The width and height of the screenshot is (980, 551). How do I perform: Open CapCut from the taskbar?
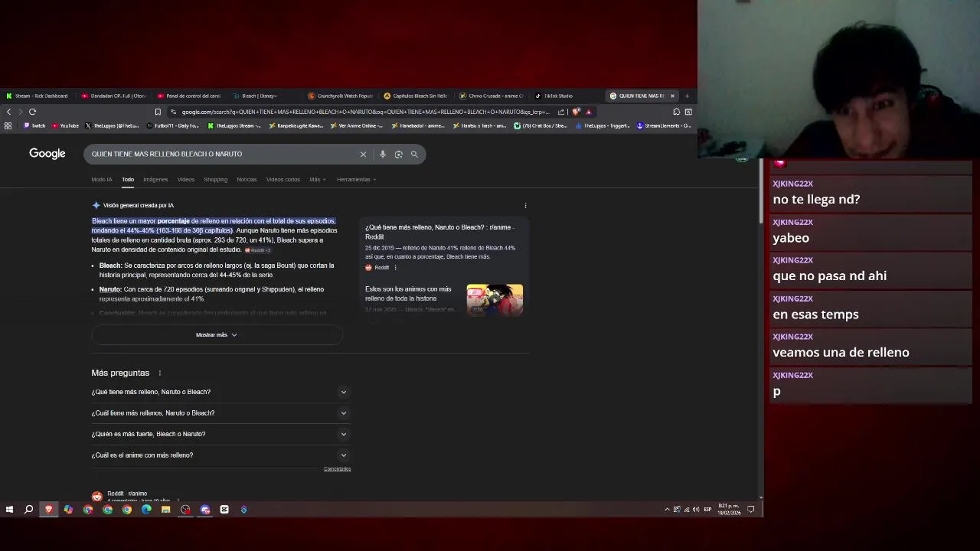tap(224, 509)
